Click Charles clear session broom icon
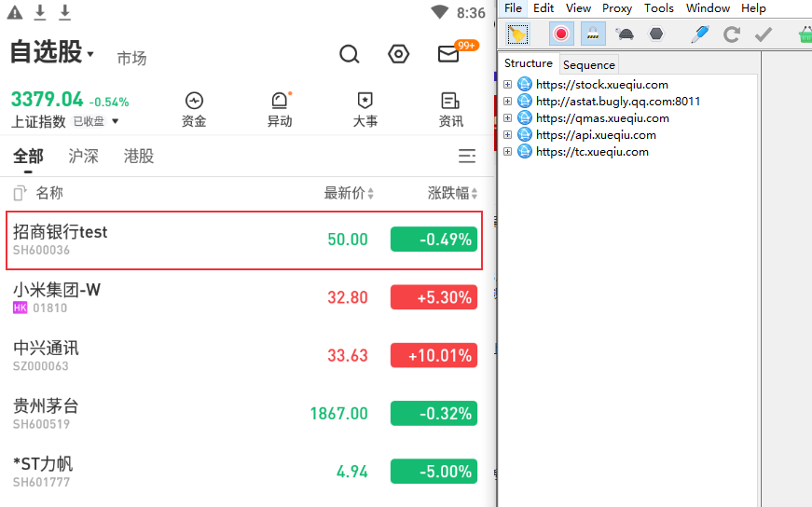The image size is (812, 507). (x=517, y=34)
